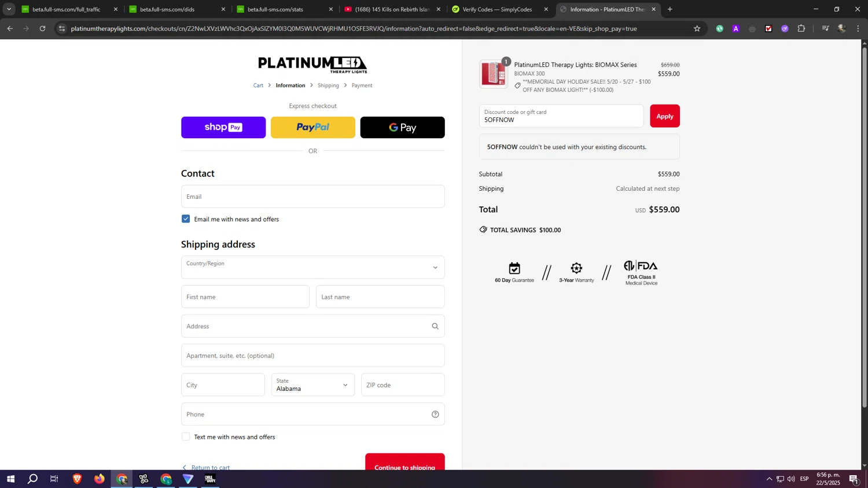Image resolution: width=868 pixels, height=488 pixels.
Task: Click the purple A extension icon
Action: coord(736,28)
